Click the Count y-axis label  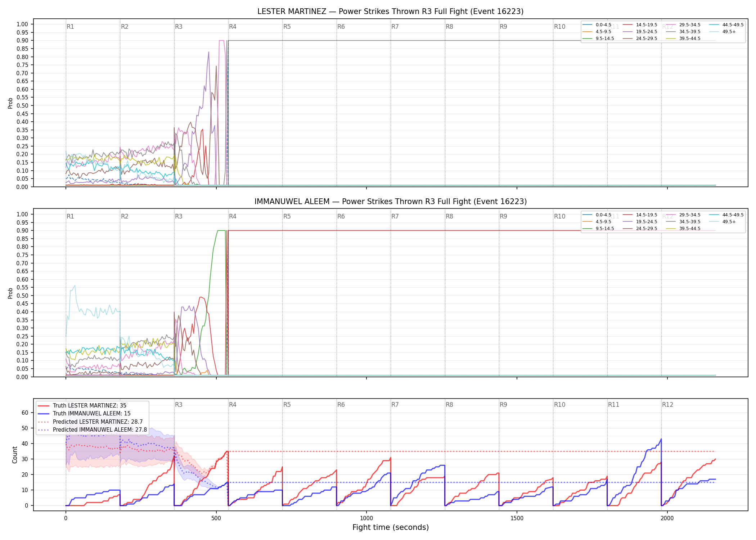[15, 455]
